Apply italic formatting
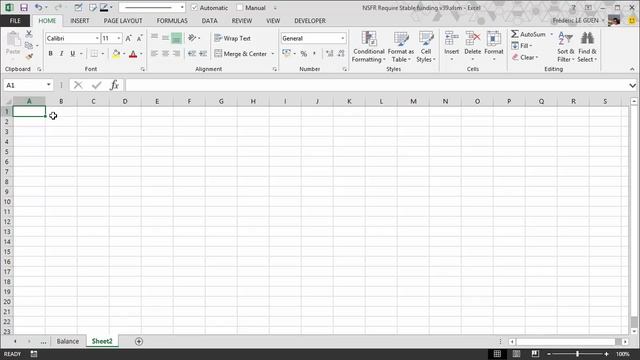640x360 pixels. tap(61, 53)
